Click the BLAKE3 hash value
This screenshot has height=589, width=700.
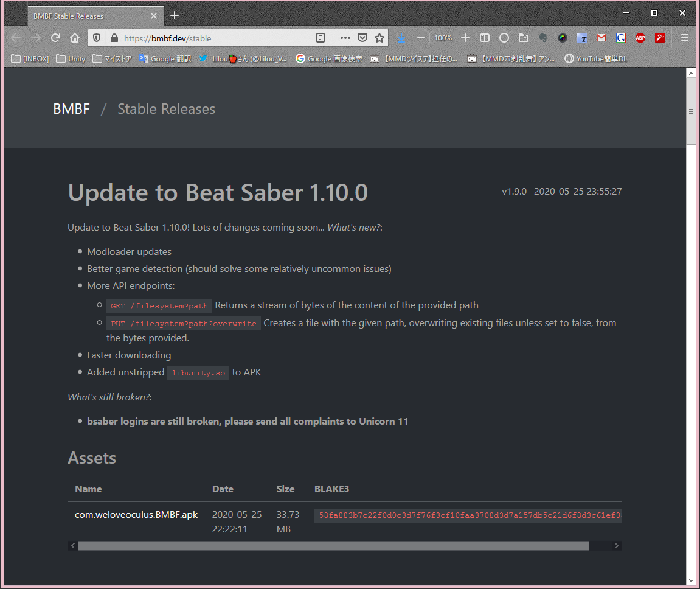pyautogui.click(x=468, y=515)
